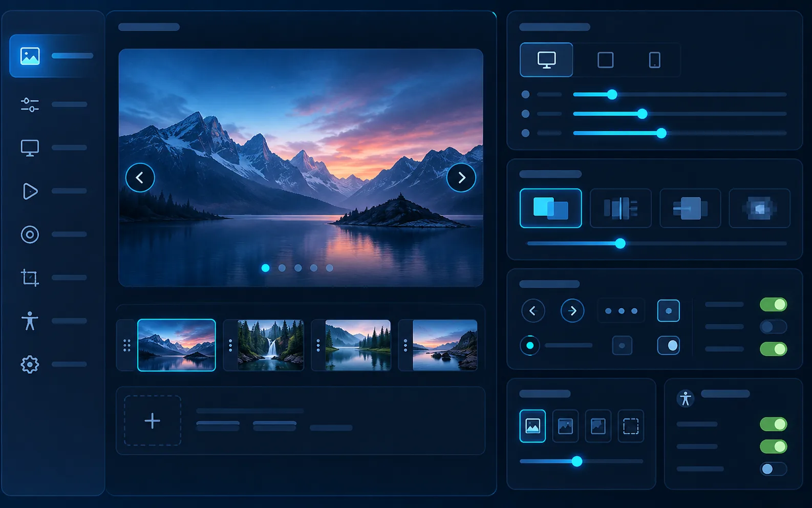Choose the overlapping squares transition effect

(551, 208)
